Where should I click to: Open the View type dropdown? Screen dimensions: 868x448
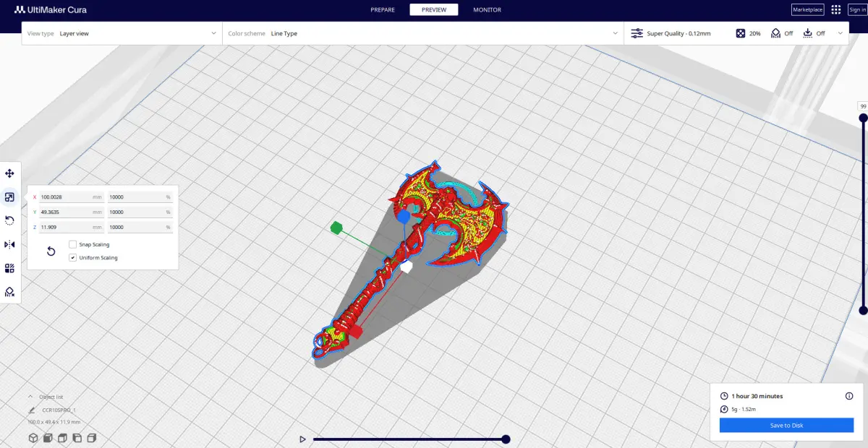[x=122, y=33]
